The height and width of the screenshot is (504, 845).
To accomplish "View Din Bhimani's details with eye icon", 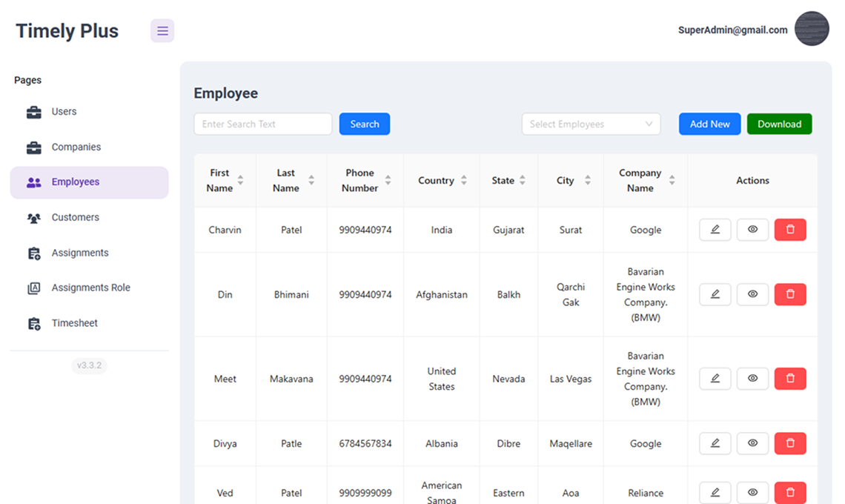I will click(x=752, y=294).
